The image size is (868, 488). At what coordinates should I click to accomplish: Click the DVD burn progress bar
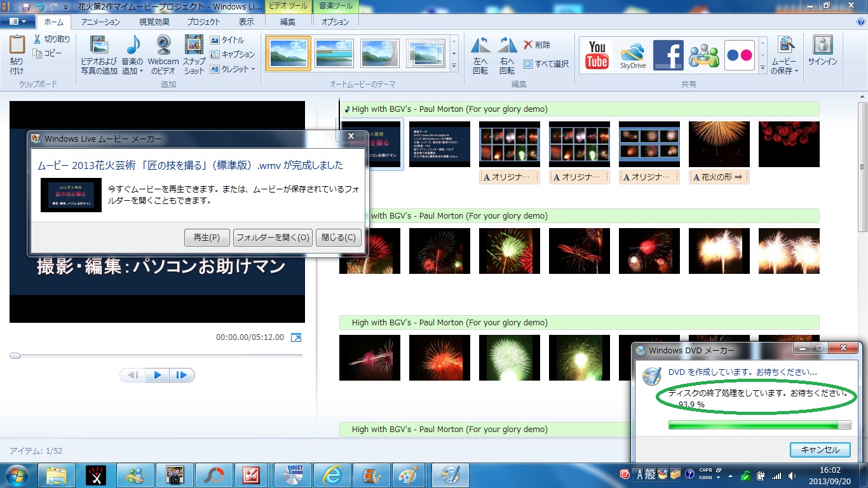tap(760, 425)
